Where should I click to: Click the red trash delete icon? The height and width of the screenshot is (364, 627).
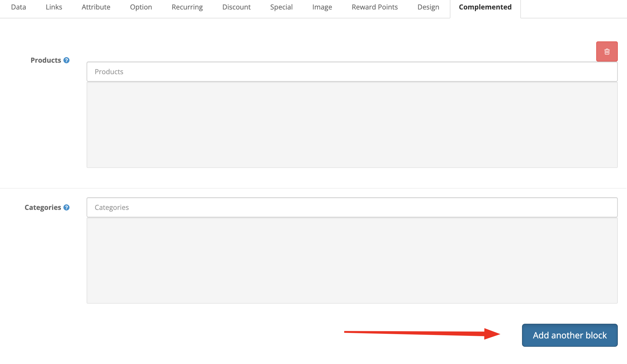coord(607,51)
